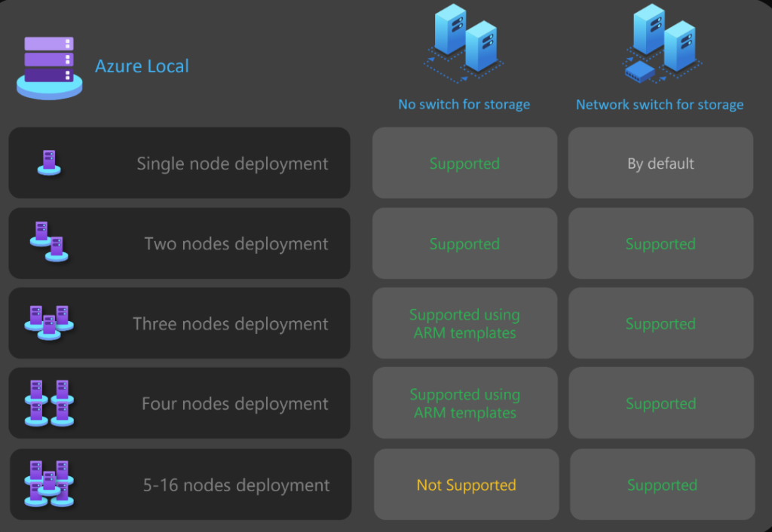Click the 'Network switch for storage' heading

[x=660, y=105]
